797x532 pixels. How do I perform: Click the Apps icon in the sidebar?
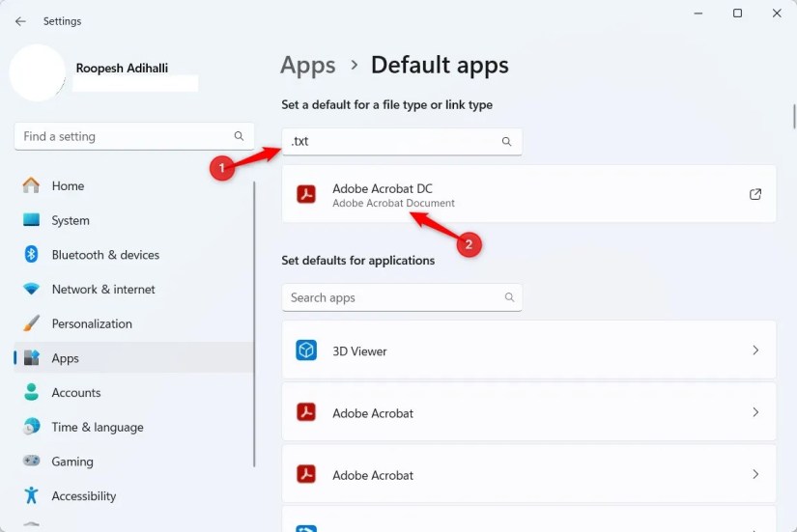point(31,357)
